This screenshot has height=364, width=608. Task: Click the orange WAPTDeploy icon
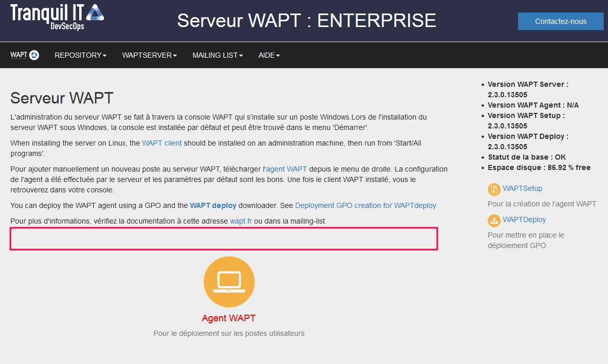click(494, 220)
